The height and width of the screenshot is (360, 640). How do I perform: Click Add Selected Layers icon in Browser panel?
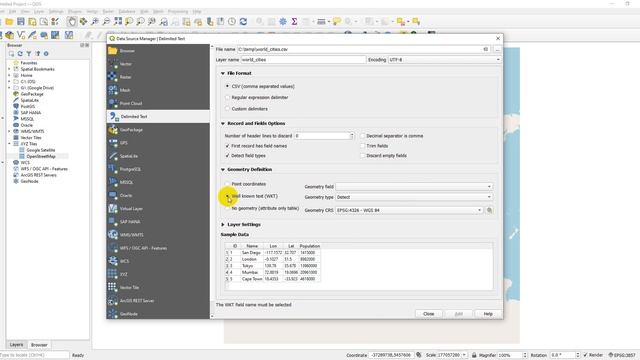[11, 53]
